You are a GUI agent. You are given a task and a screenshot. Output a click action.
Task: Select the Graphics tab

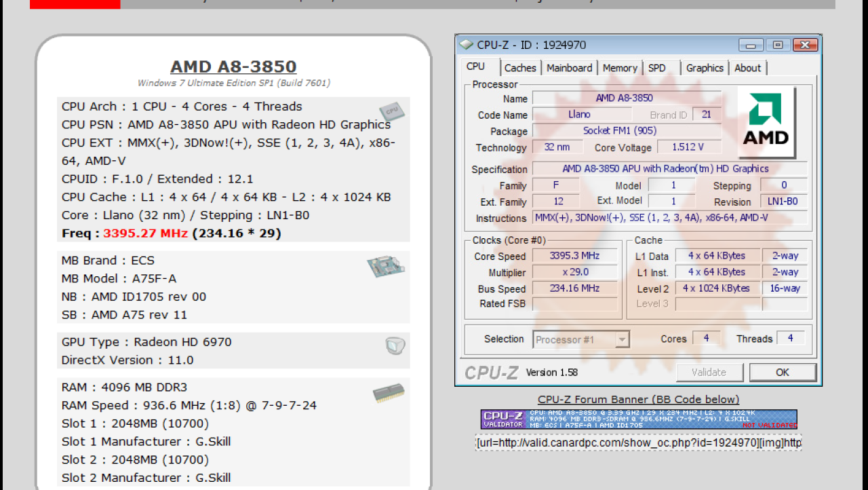pos(705,68)
